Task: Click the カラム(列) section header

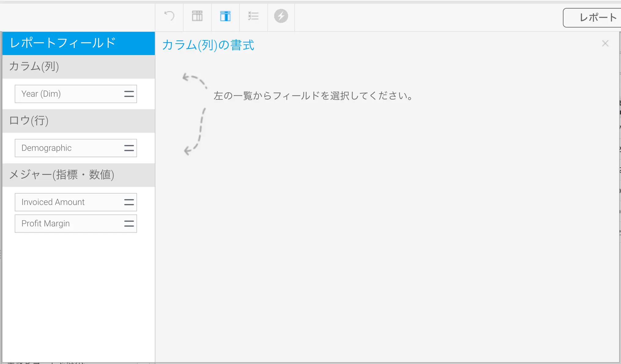Action: [78, 67]
